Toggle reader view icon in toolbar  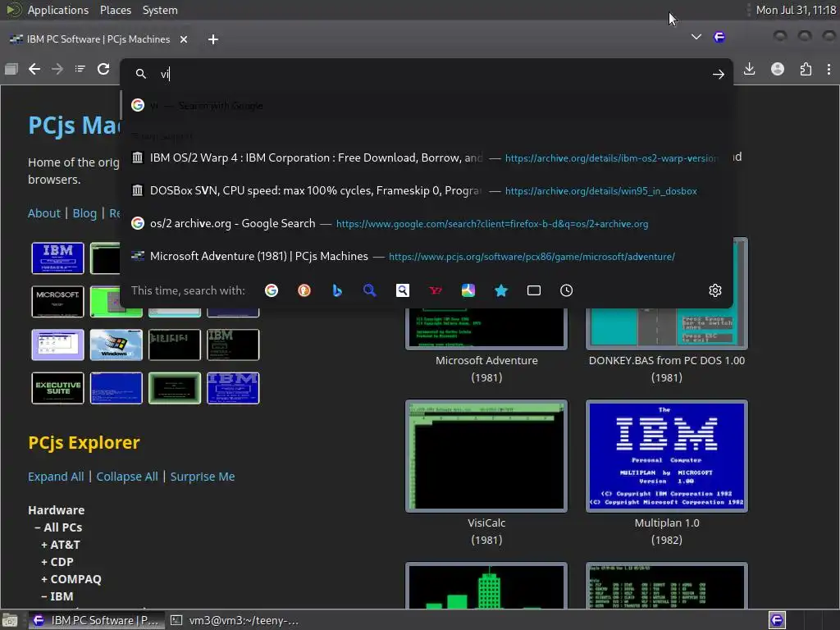click(80, 69)
